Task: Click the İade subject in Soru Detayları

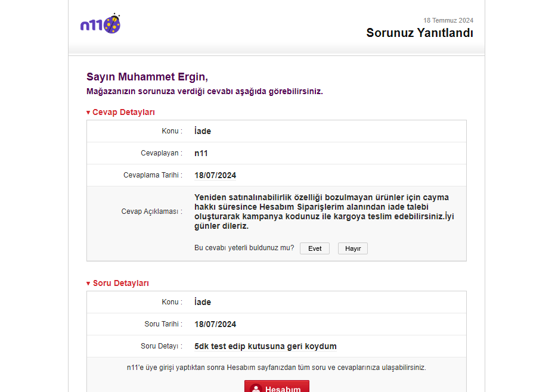Action: click(203, 302)
